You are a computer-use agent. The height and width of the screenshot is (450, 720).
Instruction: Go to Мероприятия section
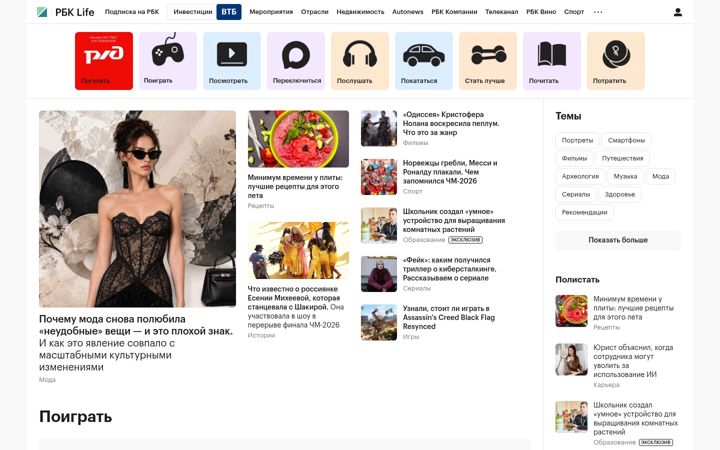pyautogui.click(x=271, y=12)
